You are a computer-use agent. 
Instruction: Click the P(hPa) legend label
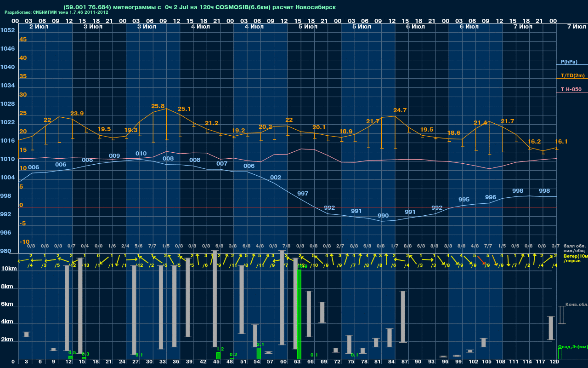pos(569,62)
